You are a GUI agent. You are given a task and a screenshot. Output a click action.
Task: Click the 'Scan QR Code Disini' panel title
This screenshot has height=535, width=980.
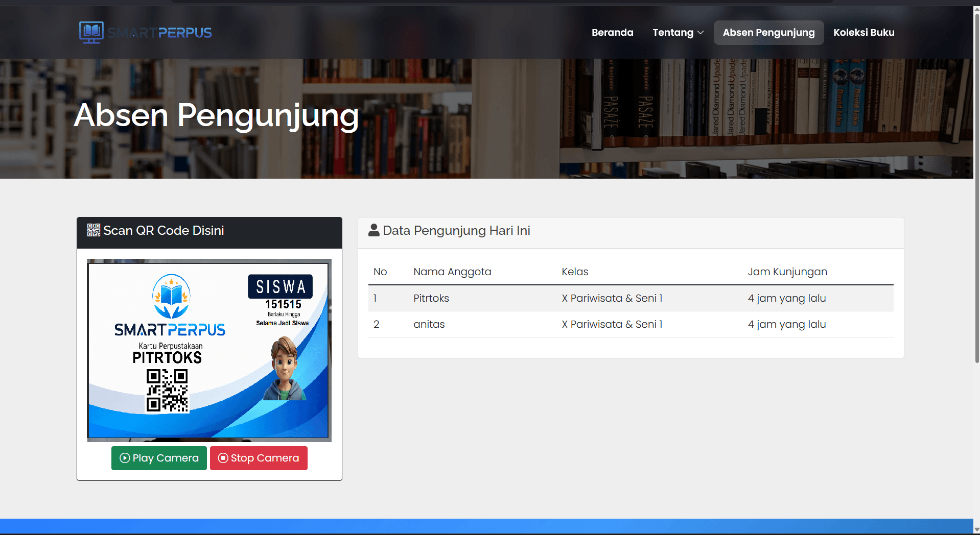[x=164, y=230]
